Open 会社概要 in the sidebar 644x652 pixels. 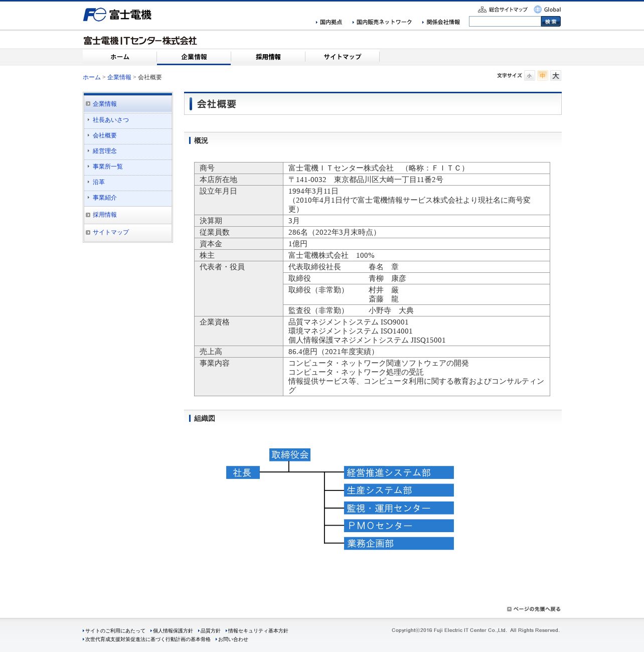pyautogui.click(x=105, y=135)
